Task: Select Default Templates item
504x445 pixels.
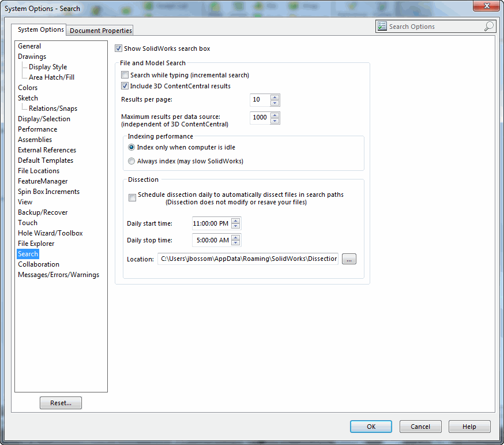Action: coord(46,160)
